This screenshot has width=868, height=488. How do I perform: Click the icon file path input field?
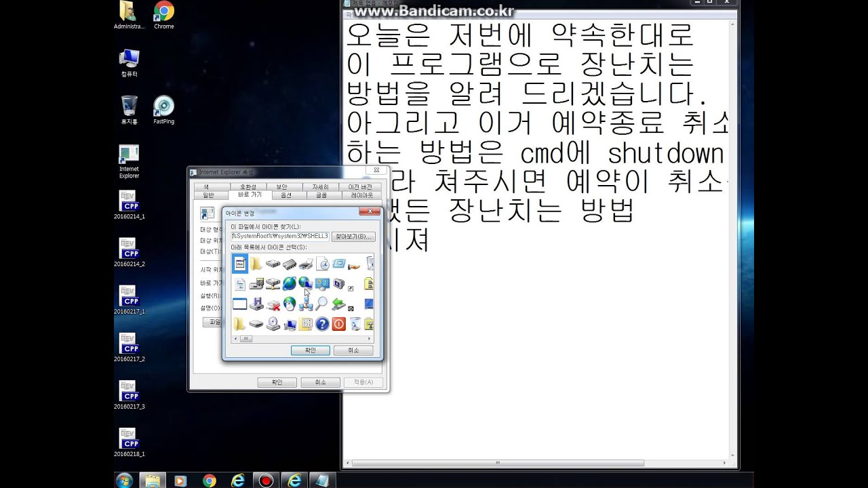coord(280,236)
